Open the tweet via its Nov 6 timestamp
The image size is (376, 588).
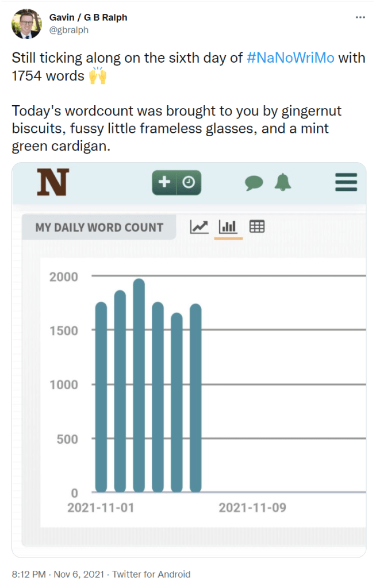pyautogui.click(x=55, y=574)
